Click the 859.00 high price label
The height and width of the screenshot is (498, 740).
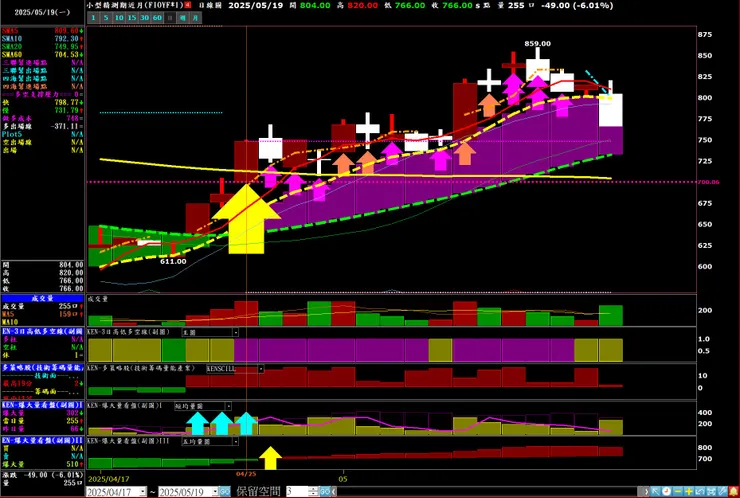(x=538, y=43)
